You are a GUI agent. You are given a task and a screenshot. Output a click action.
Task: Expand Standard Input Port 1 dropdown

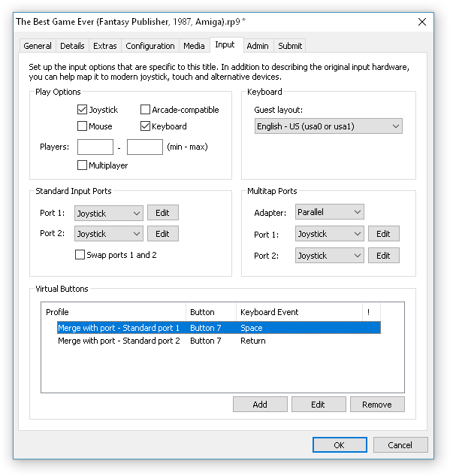pyautogui.click(x=109, y=213)
